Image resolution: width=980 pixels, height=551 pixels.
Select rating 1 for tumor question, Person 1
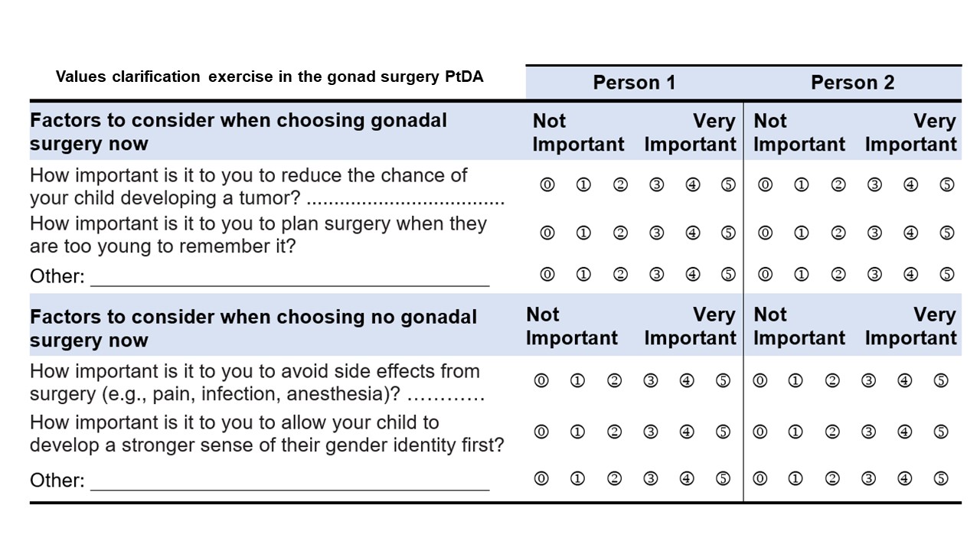pos(583,185)
